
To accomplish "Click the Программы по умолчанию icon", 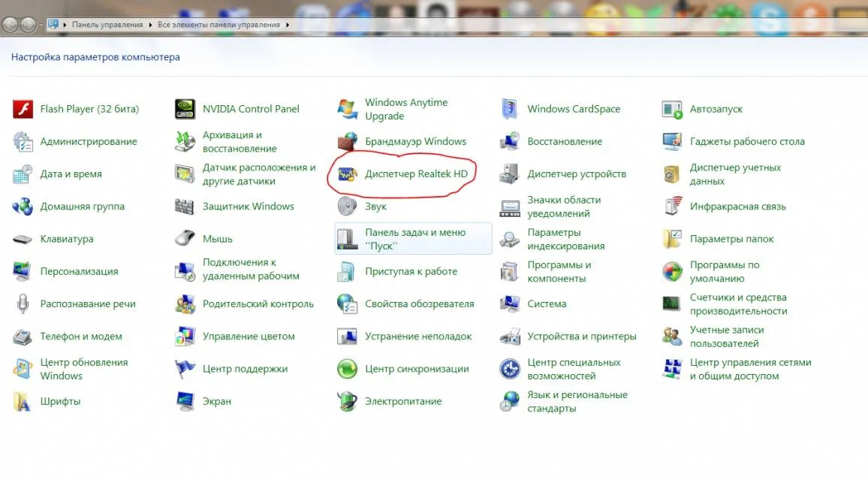I will [672, 271].
